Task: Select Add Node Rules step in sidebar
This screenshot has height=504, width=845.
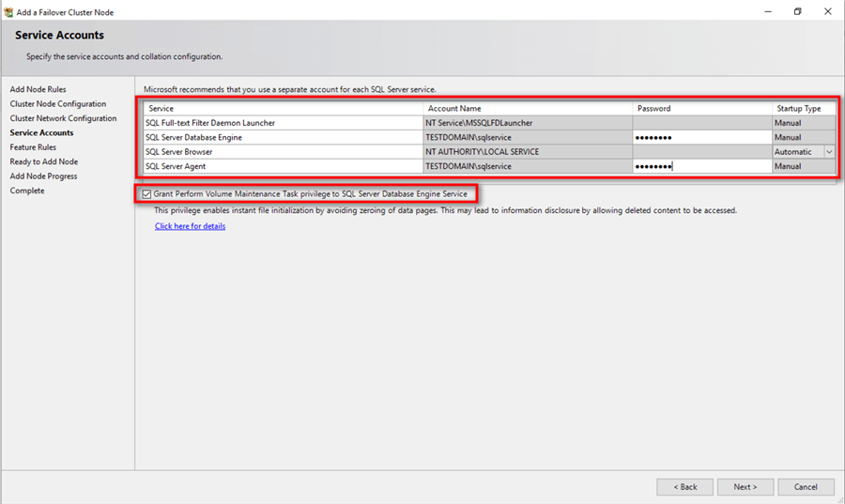Action: [x=38, y=89]
